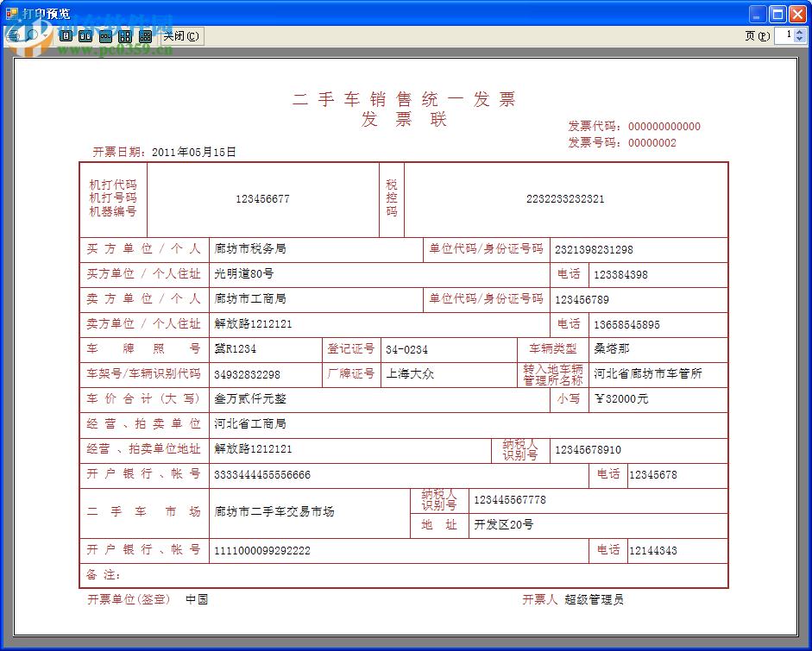Click market name 廊坊市二手车交易市场

coord(274,512)
